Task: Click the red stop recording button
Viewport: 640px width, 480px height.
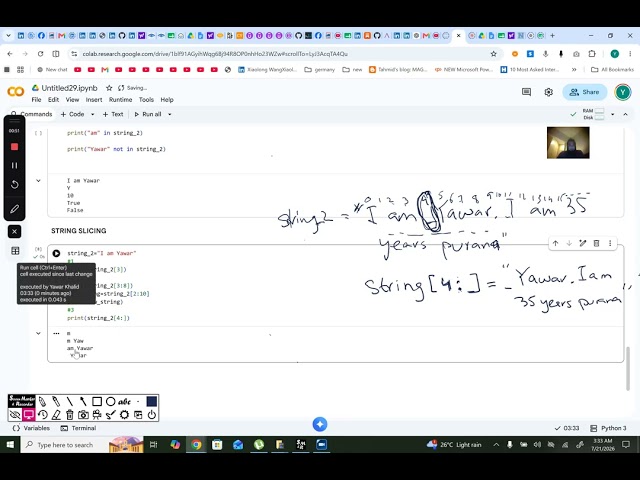Action: pos(14,147)
